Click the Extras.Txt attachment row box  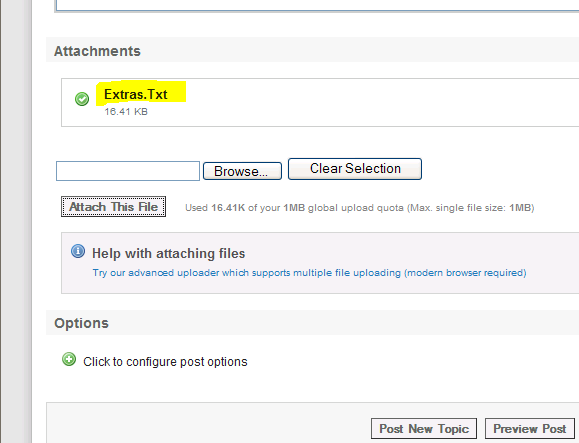320,102
